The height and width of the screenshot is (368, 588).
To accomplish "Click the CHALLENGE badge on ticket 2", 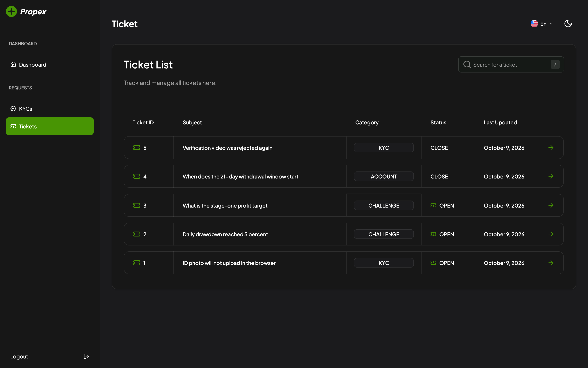I will coord(384,234).
